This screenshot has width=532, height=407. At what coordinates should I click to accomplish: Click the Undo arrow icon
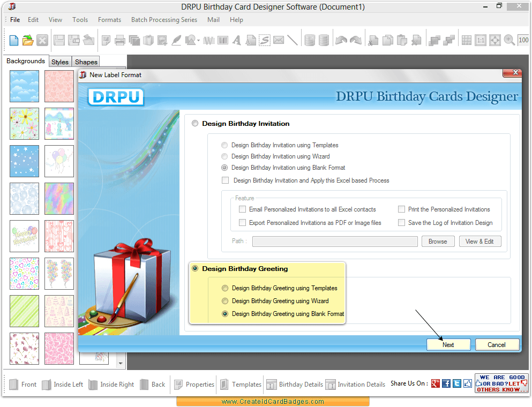pyautogui.click(x=341, y=40)
